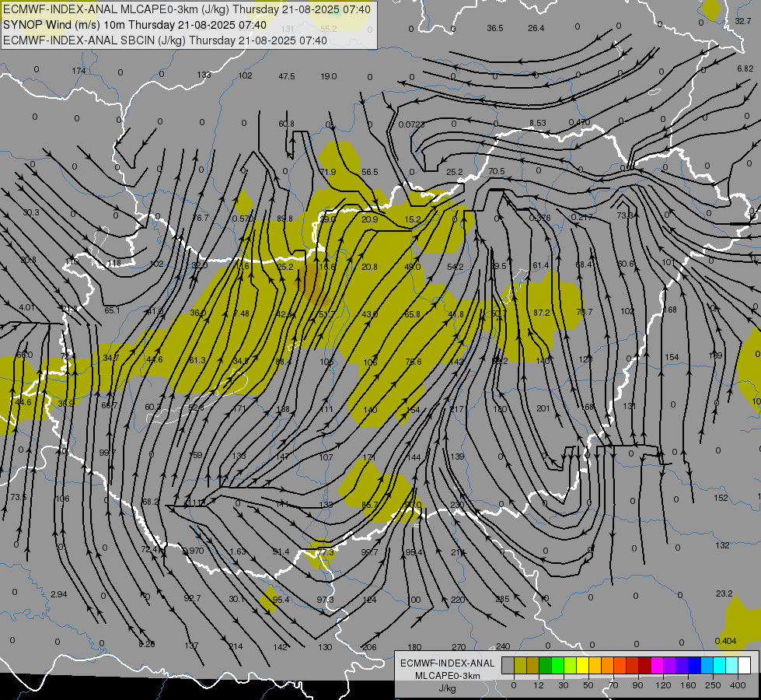Click the map value 91.4
Viewport: 761px width, 700px height.
281,551
